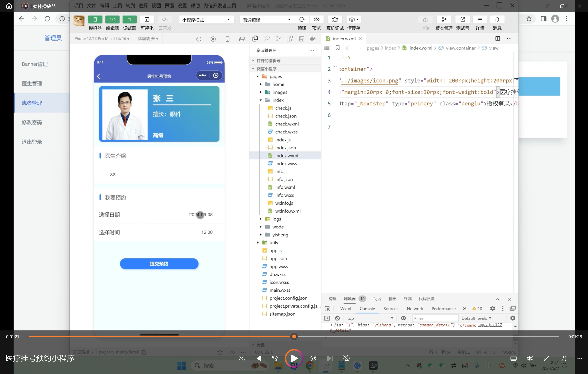588x374 pixels.
Task: Open the 设置 menu
Action: coord(182,6)
